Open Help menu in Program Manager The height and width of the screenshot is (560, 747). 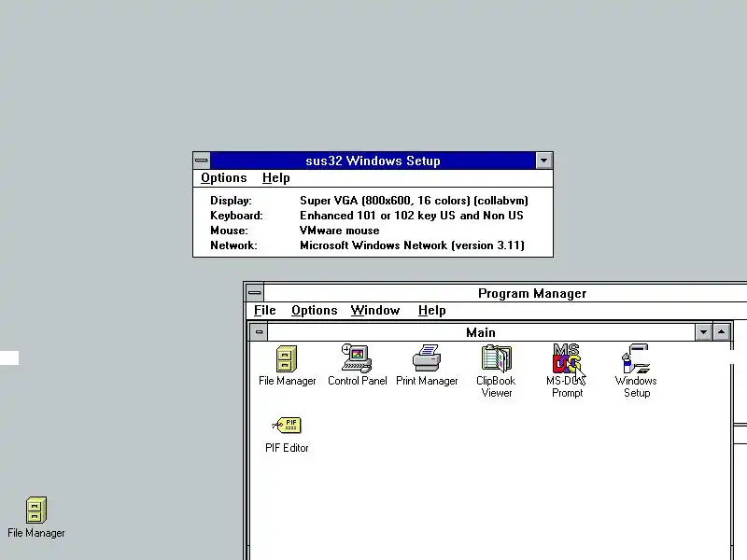coord(431,311)
